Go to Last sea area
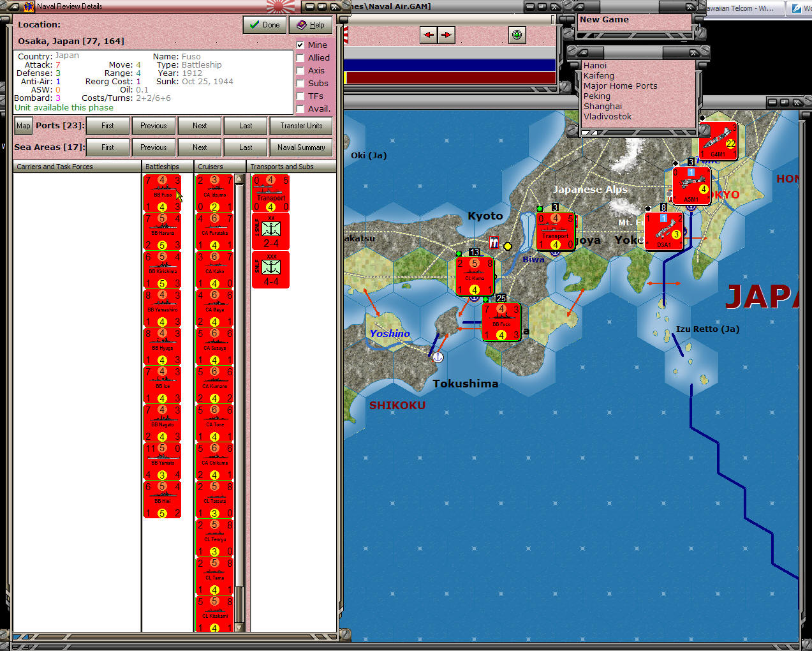Viewport: 812px width, 651px height. [246, 147]
